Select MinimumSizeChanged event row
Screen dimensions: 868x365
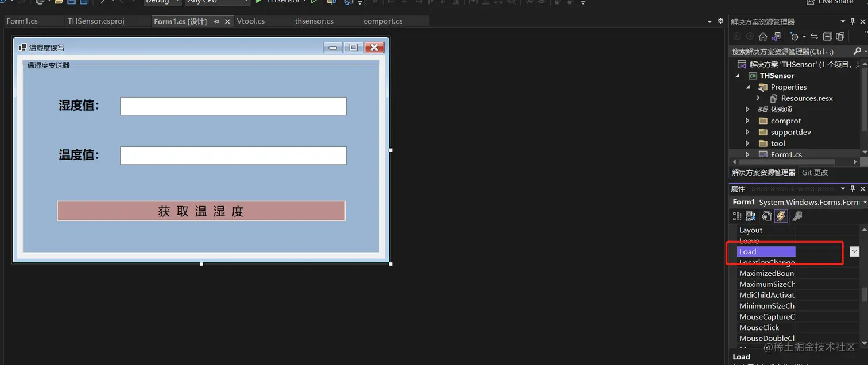[x=799, y=306]
